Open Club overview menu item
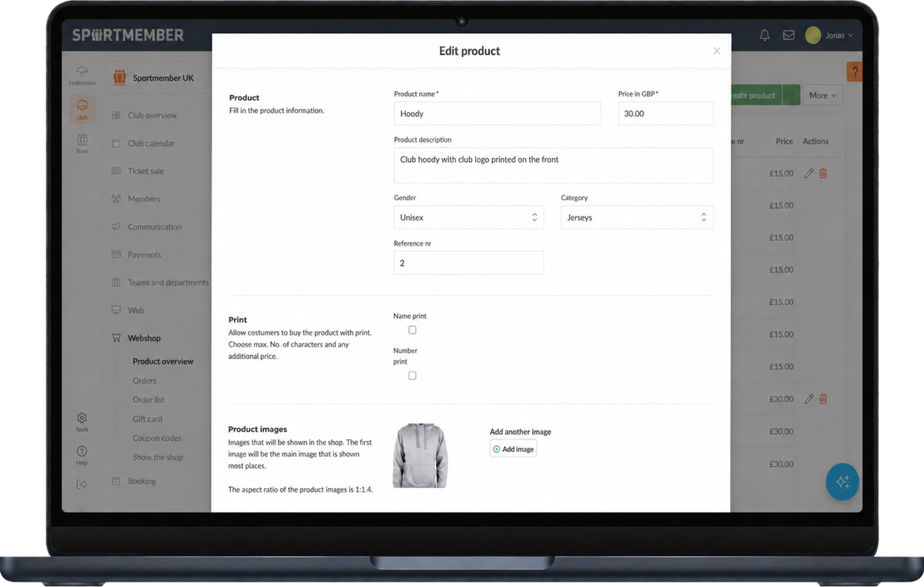Image resolution: width=924 pixels, height=587 pixels. pyautogui.click(x=152, y=116)
